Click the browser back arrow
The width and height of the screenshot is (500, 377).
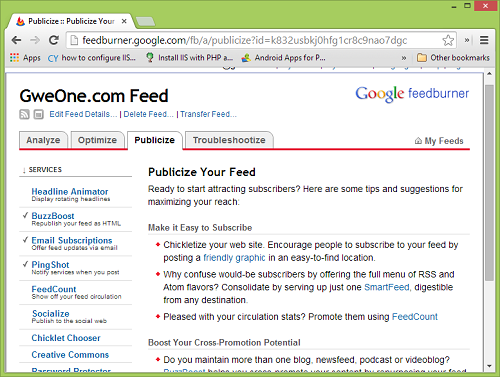[16, 40]
